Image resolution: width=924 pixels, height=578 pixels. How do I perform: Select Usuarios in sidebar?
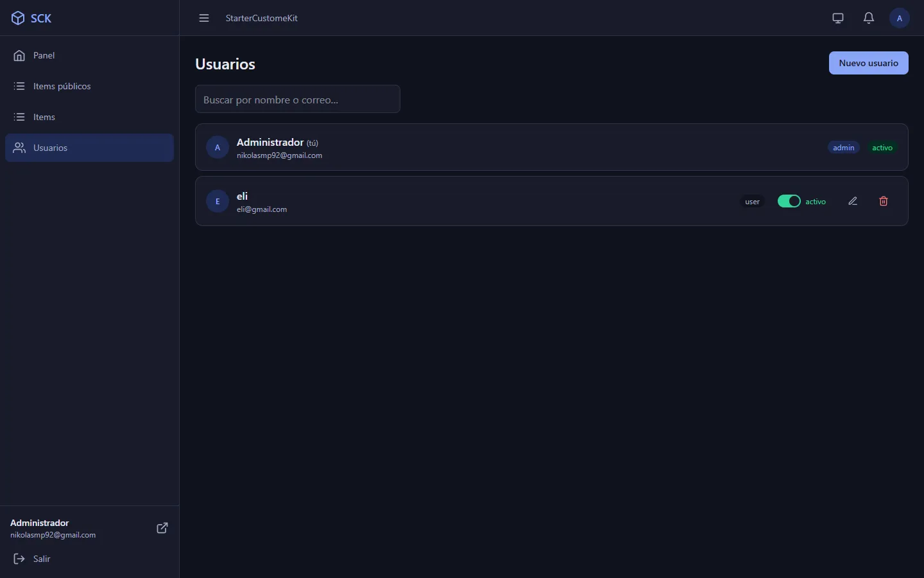coord(89,148)
